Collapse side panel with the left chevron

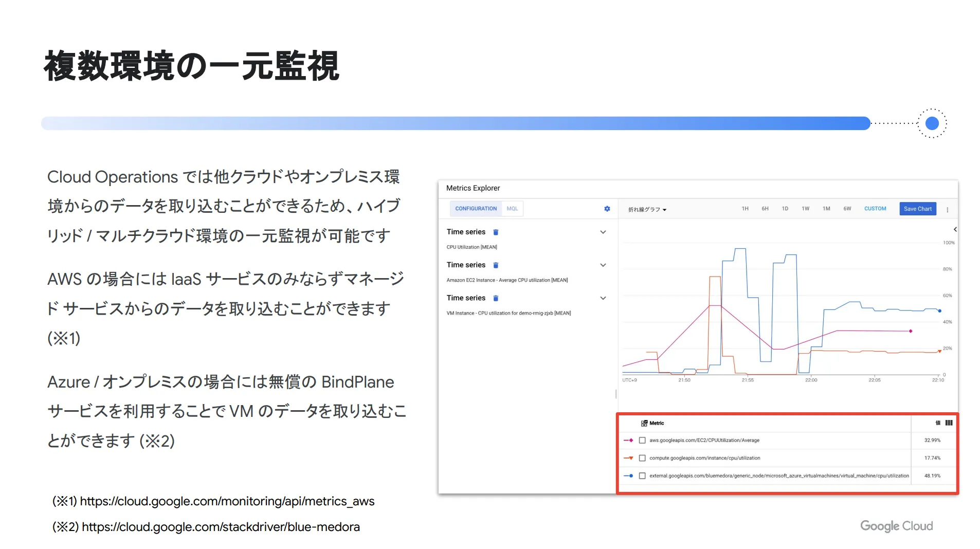[955, 229]
